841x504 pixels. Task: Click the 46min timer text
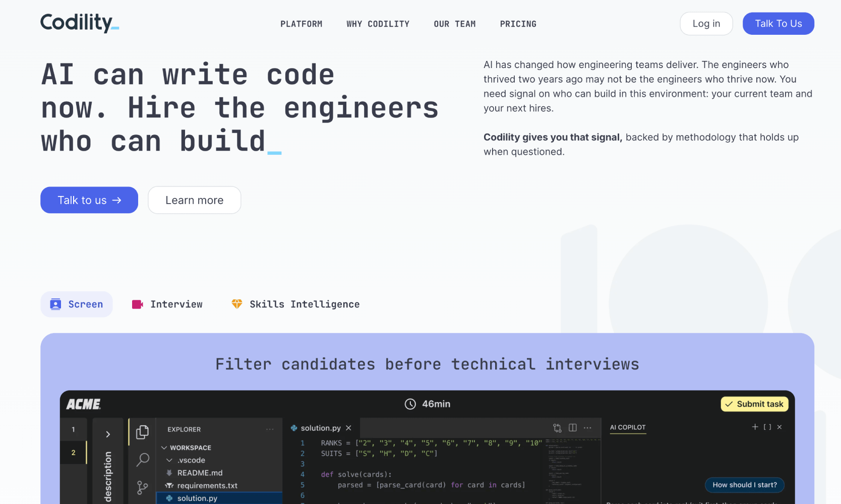436,404
